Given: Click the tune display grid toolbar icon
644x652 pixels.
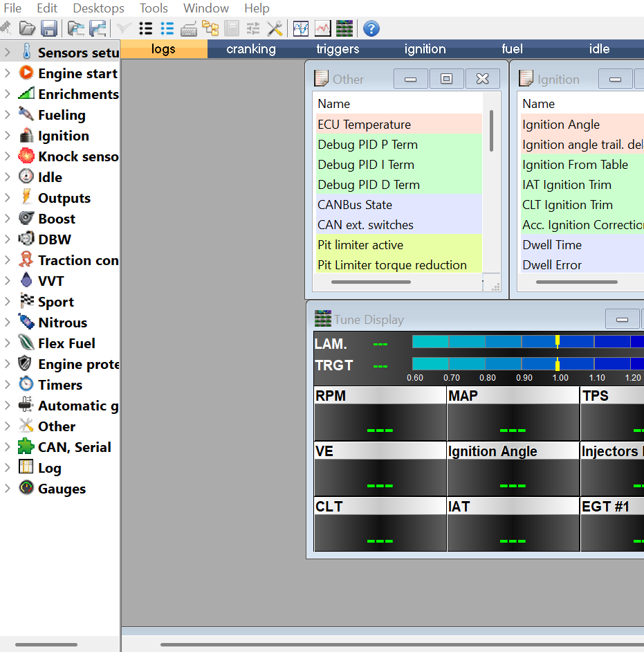Looking at the screenshot, I should [344, 28].
